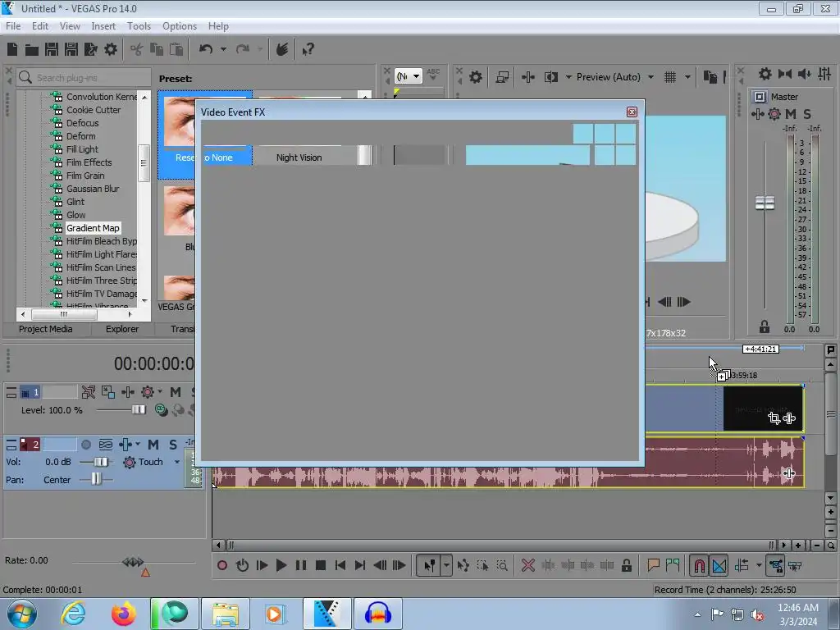The height and width of the screenshot is (630, 840).
Task: Toggle Solo on the Master bus
Action: (x=807, y=114)
